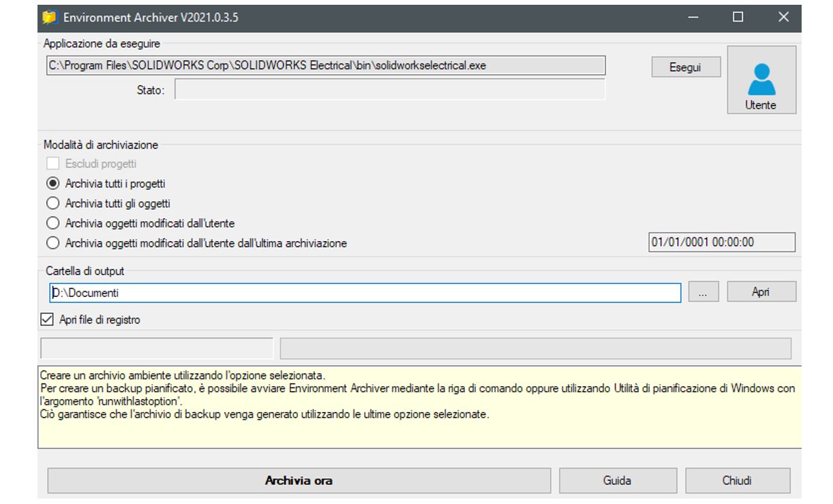The height and width of the screenshot is (504, 833).
Task: Click the Stato status field
Action: [390, 90]
